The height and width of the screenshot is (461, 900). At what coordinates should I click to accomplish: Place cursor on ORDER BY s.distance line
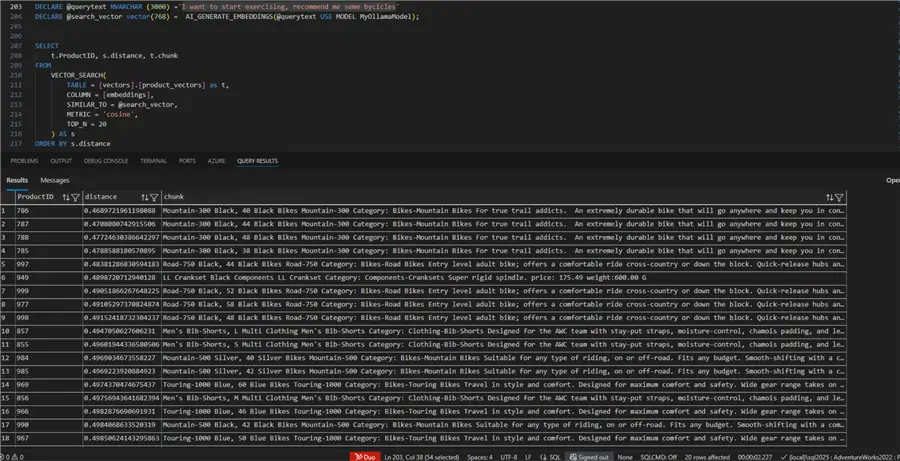pyautogui.click(x=72, y=144)
